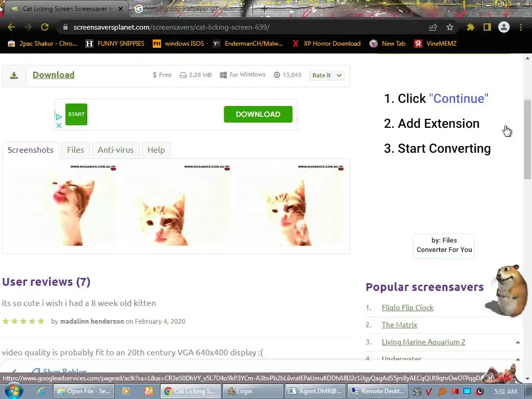Switch to the Files tab
This screenshot has height=399, width=532.
(75, 150)
